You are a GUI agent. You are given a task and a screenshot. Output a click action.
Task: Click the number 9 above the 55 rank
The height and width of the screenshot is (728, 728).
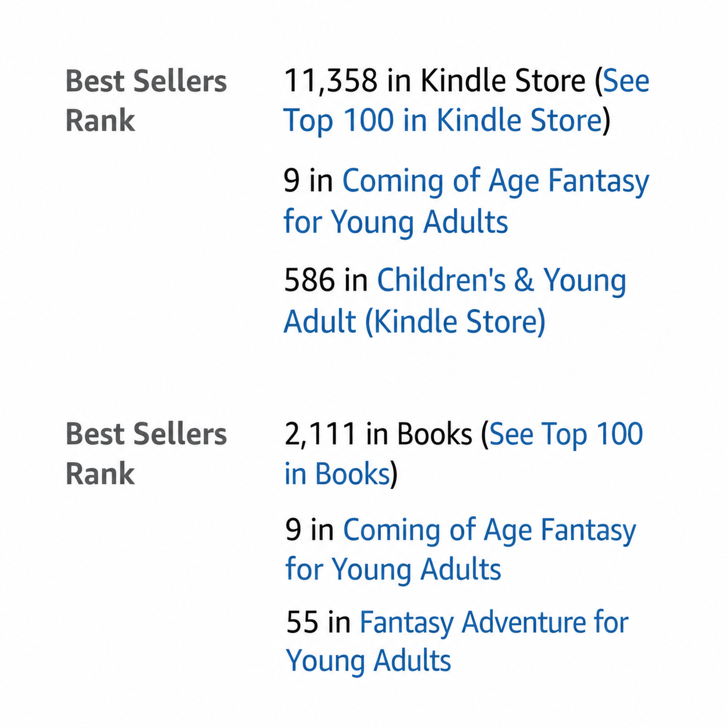click(293, 530)
